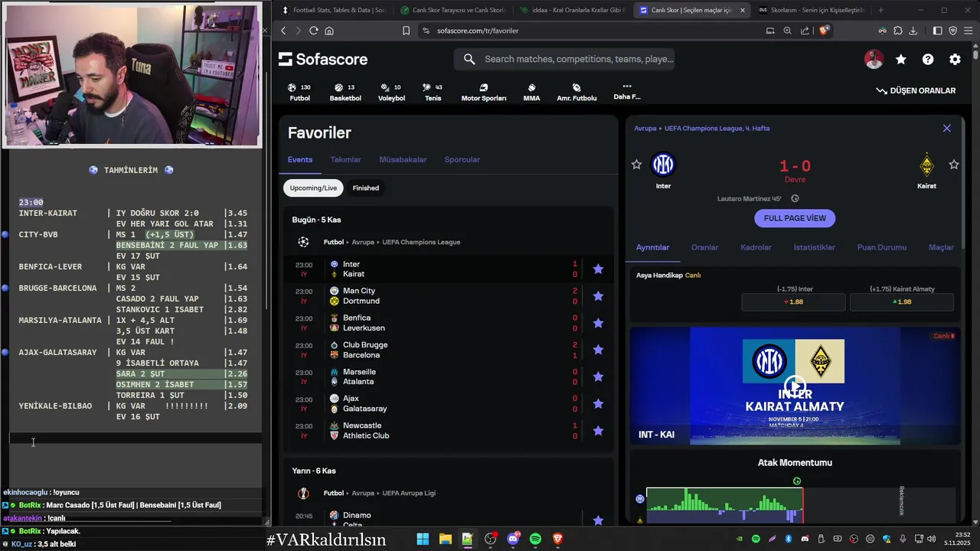Screen dimensions: 980x551
Task: Open File Explorer from the taskbar
Action: click(x=445, y=540)
